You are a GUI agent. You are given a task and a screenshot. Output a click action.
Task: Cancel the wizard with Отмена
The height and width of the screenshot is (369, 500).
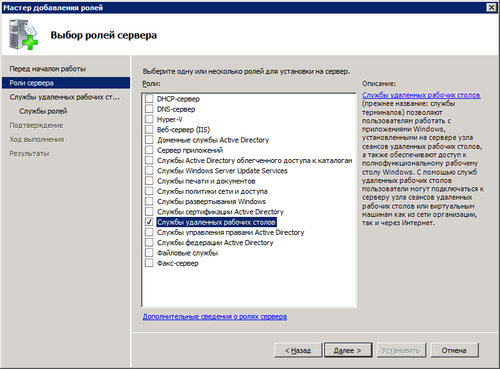(x=454, y=350)
